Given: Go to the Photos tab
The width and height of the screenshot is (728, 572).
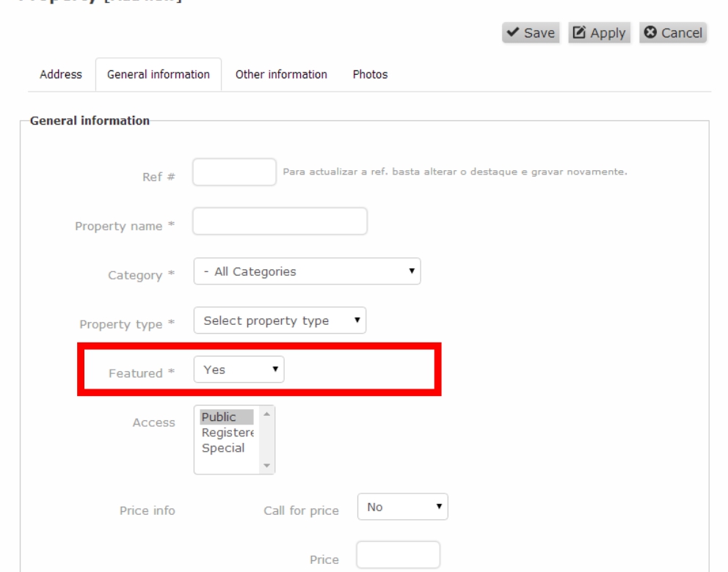Looking at the screenshot, I should click(370, 74).
